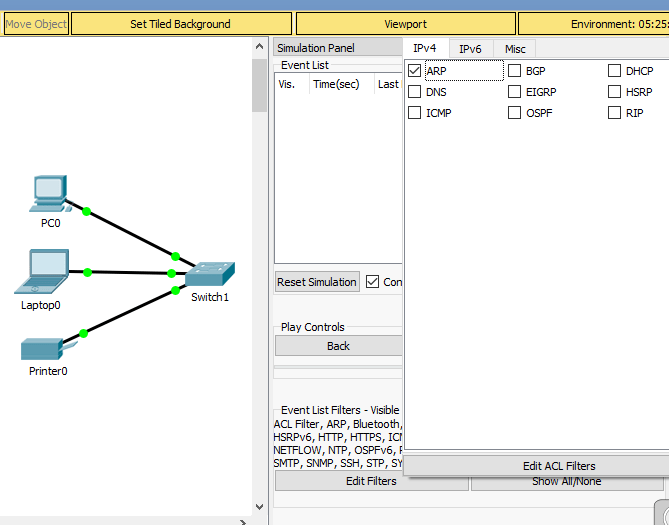The image size is (669, 525).
Task: Click the workspace vertical scrollbar thumb
Action: pos(259,85)
